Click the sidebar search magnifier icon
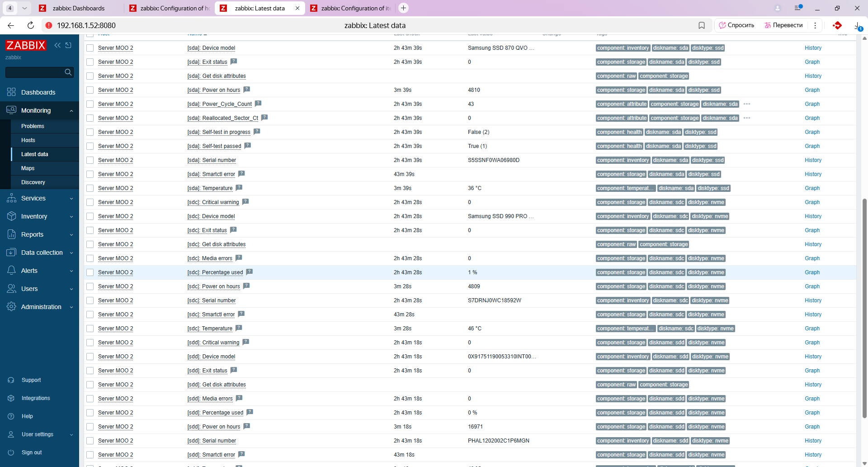 [x=68, y=72]
